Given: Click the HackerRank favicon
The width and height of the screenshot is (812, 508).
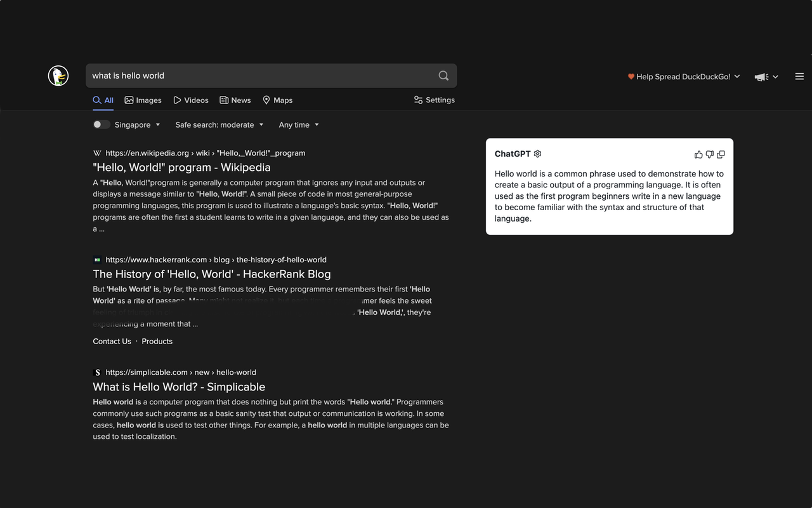Looking at the screenshot, I should coord(97,260).
